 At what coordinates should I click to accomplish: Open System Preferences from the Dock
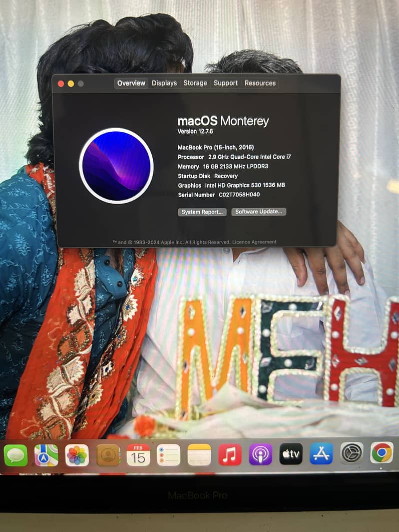[352, 453]
